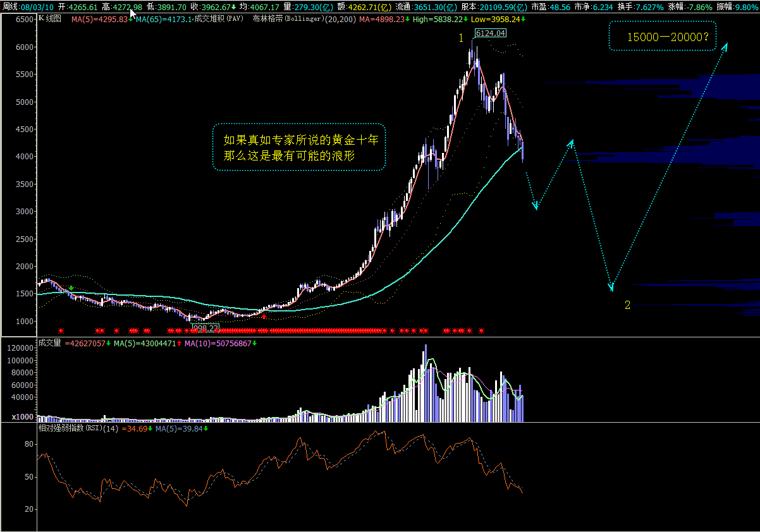Click the K线图 chart title label

click(50, 19)
